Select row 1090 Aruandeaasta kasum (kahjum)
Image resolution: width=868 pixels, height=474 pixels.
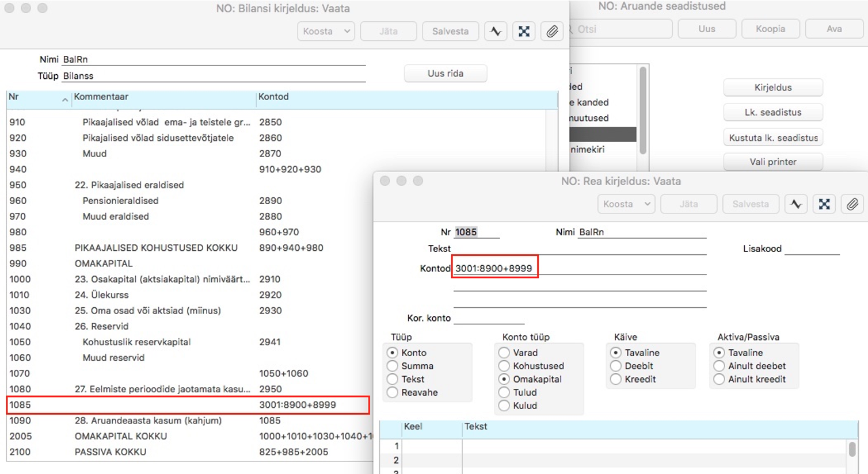(x=148, y=421)
